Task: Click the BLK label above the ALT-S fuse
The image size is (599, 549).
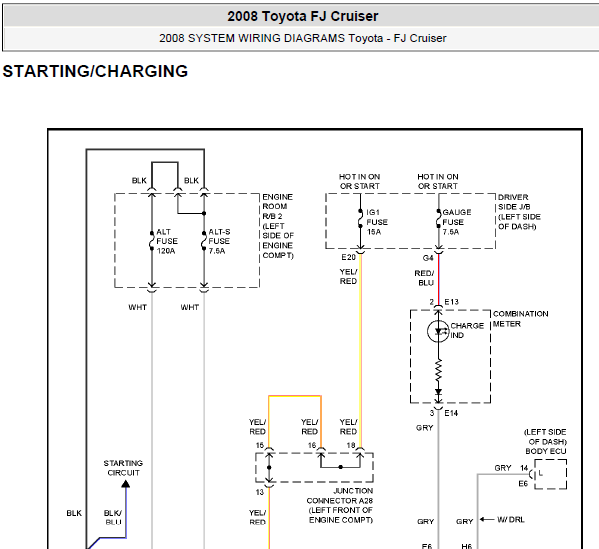Action: click(191, 180)
